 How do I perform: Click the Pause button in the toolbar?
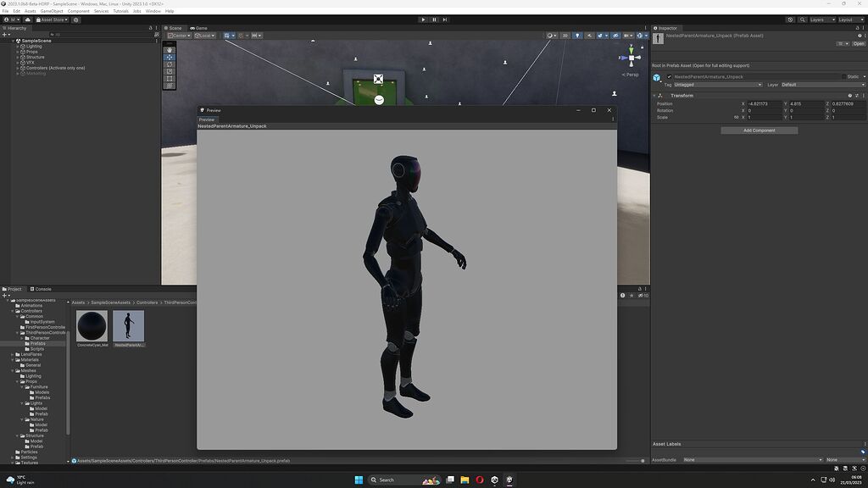coord(433,19)
